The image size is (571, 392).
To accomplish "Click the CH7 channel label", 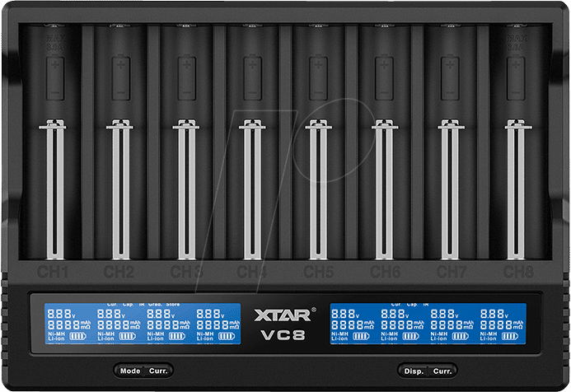I will click(x=452, y=272).
